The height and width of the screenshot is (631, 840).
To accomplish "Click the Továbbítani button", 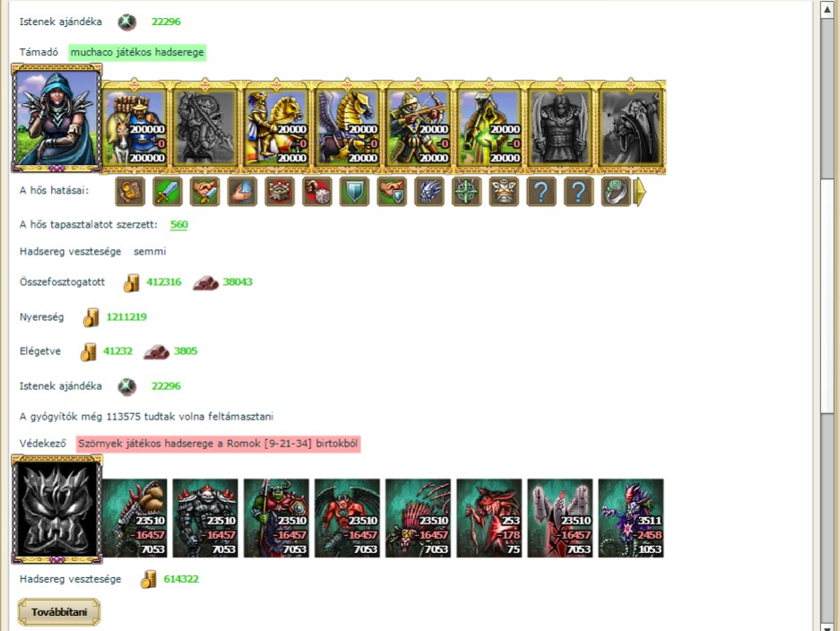I will click(59, 611).
